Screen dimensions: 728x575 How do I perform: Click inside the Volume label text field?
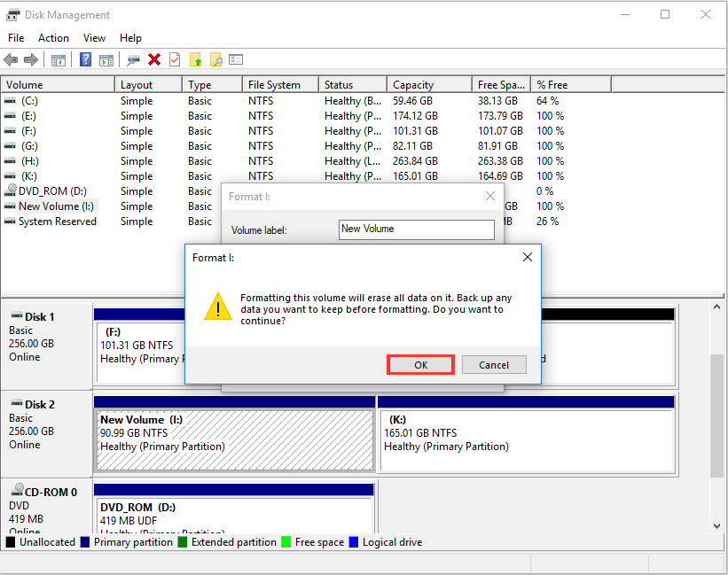(x=416, y=229)
